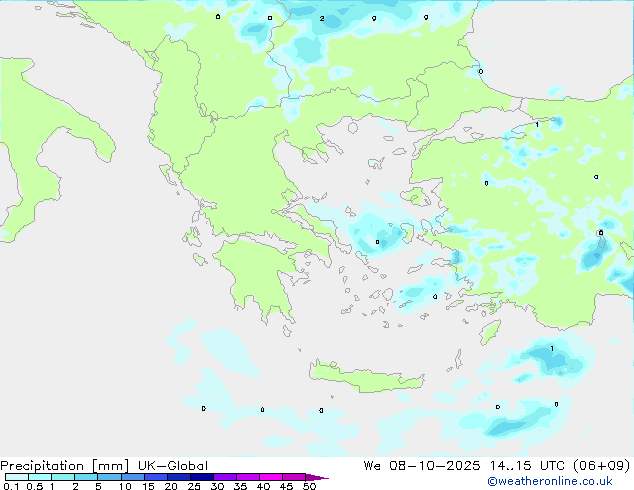Click the legend scale value '40'
Image resolution: width=634 pixels, height=490 pixels.
click(263, 486)
